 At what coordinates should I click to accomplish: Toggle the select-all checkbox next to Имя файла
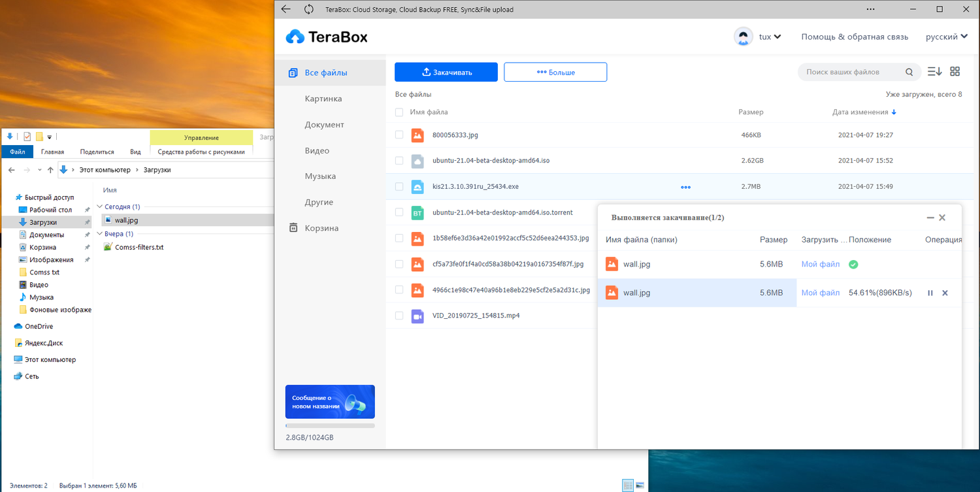point(399,112)
